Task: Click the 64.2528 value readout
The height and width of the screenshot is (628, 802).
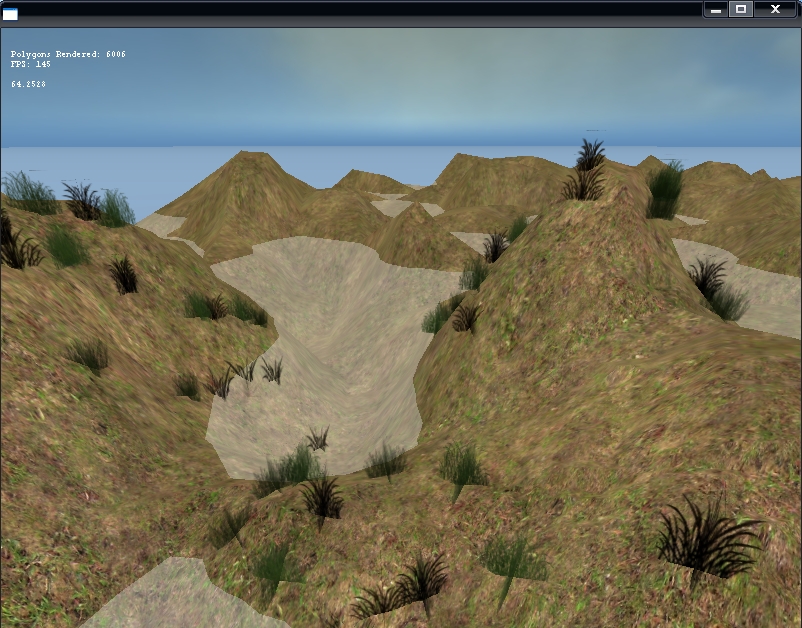Action: click(x=28, y=84)
